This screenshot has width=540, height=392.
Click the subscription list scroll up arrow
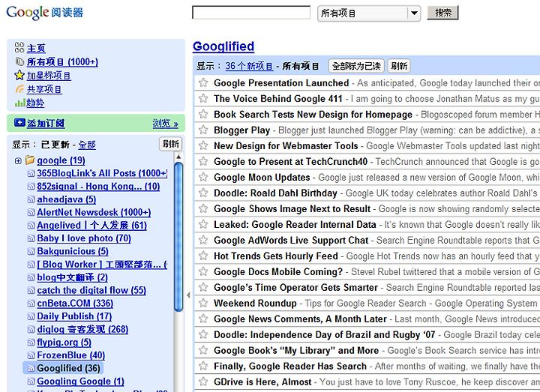178,157
